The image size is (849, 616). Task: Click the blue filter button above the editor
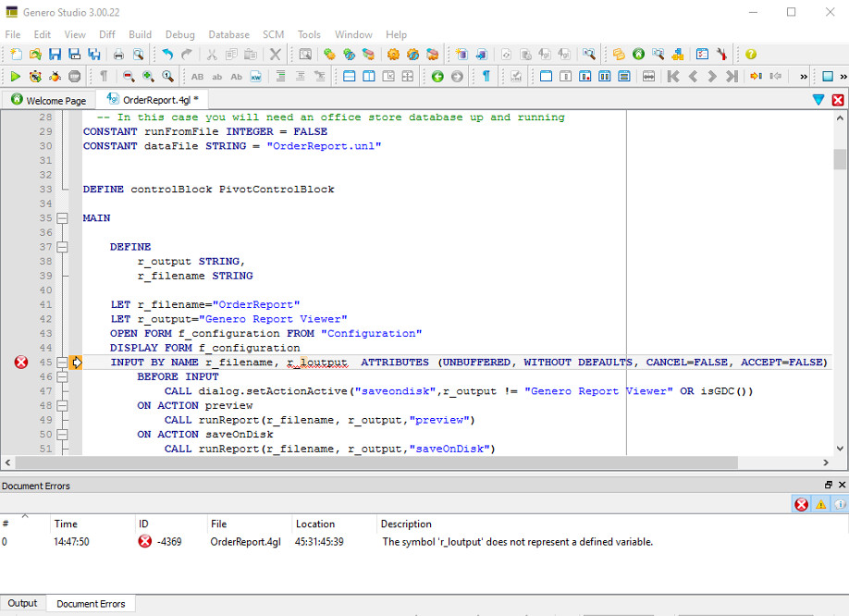click(x=818, y=99)
